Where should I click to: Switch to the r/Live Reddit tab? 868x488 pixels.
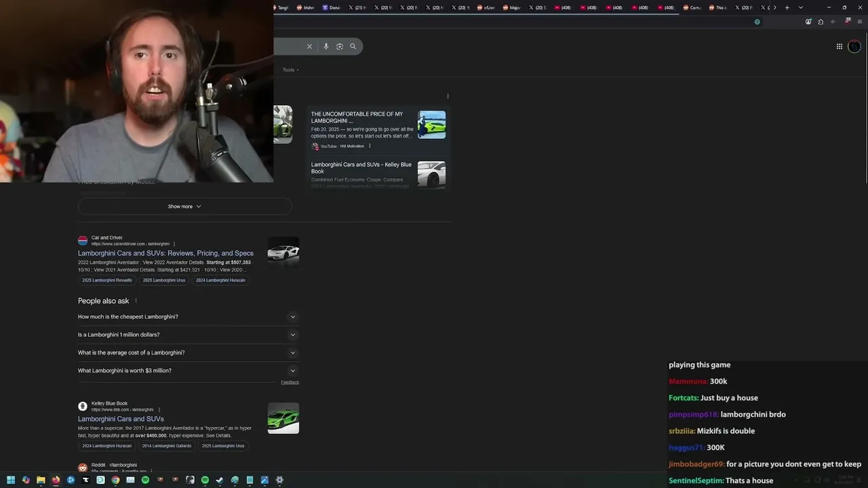[x=486, y=7]
